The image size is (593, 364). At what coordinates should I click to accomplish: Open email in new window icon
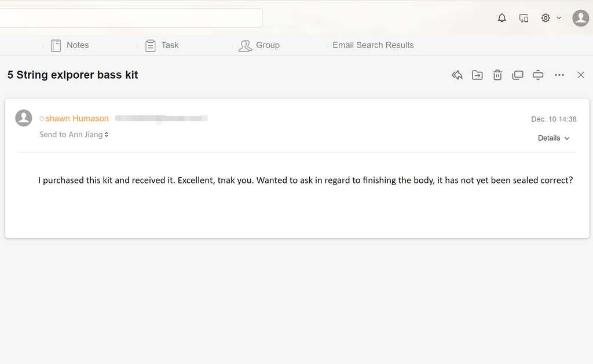coord(518,75)
